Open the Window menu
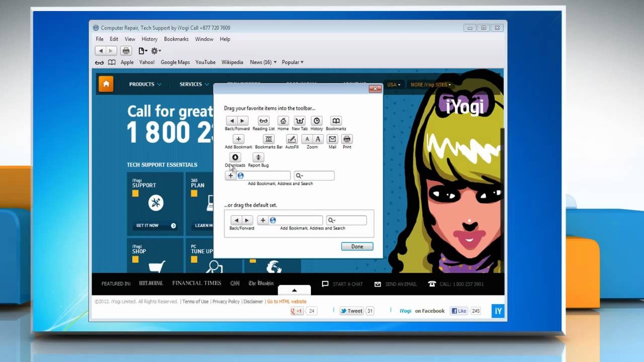This screenshot has width=644, height=362. point(204,39)
